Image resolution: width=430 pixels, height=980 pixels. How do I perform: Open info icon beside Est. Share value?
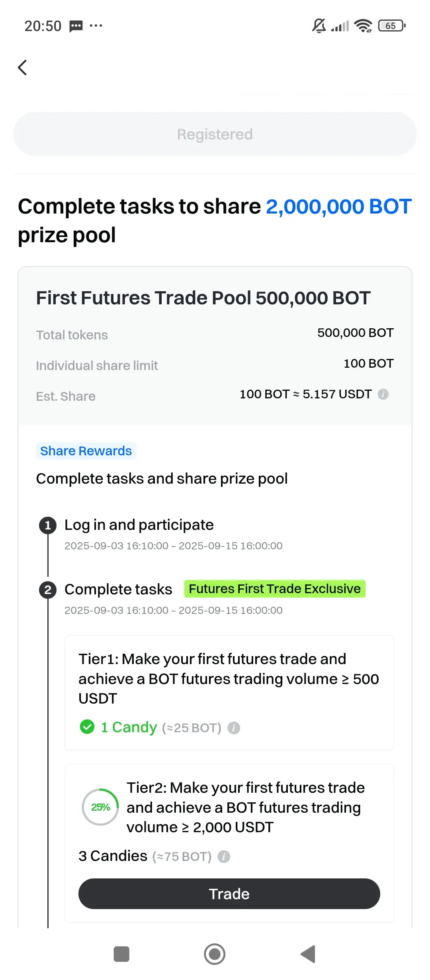click(383, 394)
